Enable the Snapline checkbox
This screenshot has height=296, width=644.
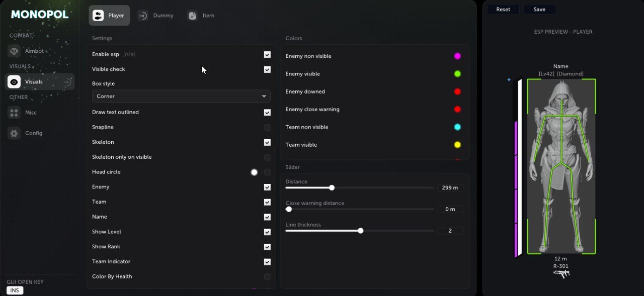click(x=267, y=128)
